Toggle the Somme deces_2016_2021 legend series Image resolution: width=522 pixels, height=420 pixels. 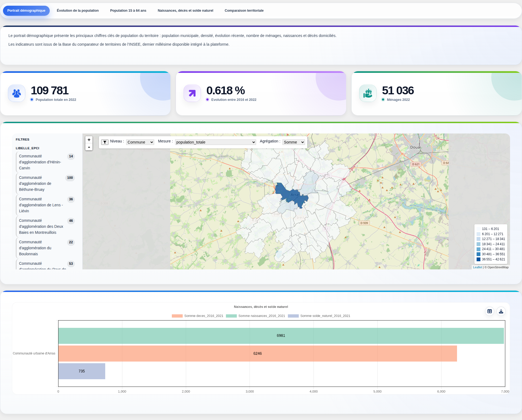pos(197,316)
